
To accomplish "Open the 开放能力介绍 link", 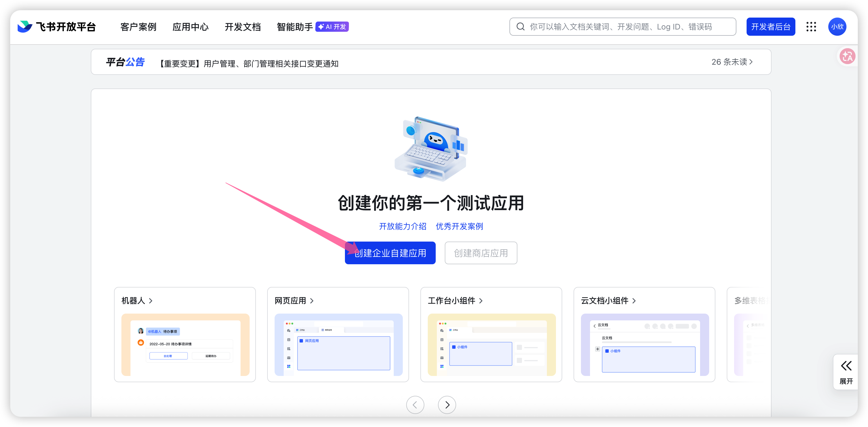I will point(402,226).
